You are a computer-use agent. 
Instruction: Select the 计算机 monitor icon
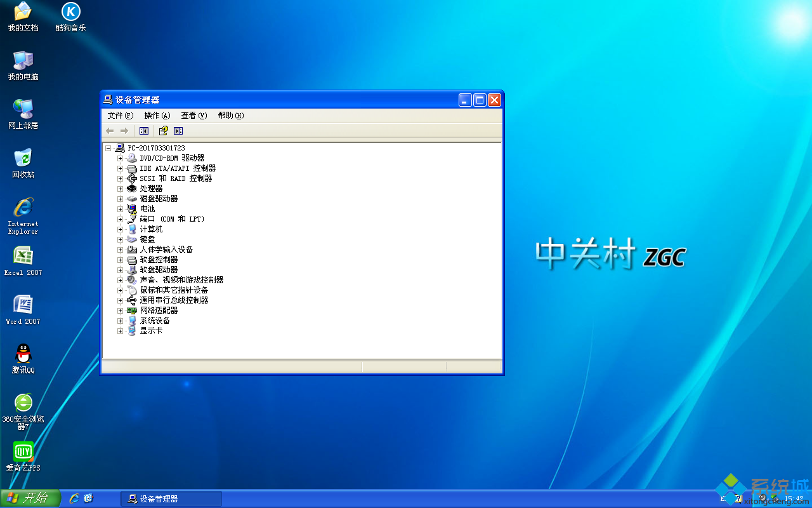click(x=132, y=229)
